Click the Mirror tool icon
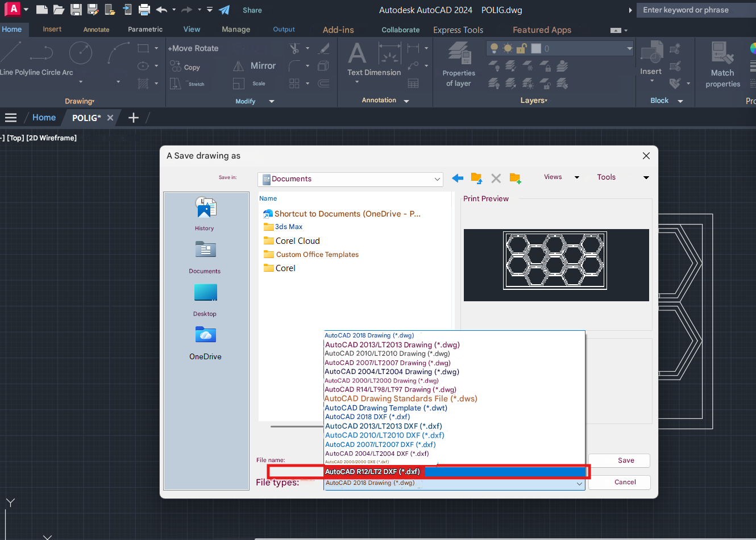 (239, 66)
